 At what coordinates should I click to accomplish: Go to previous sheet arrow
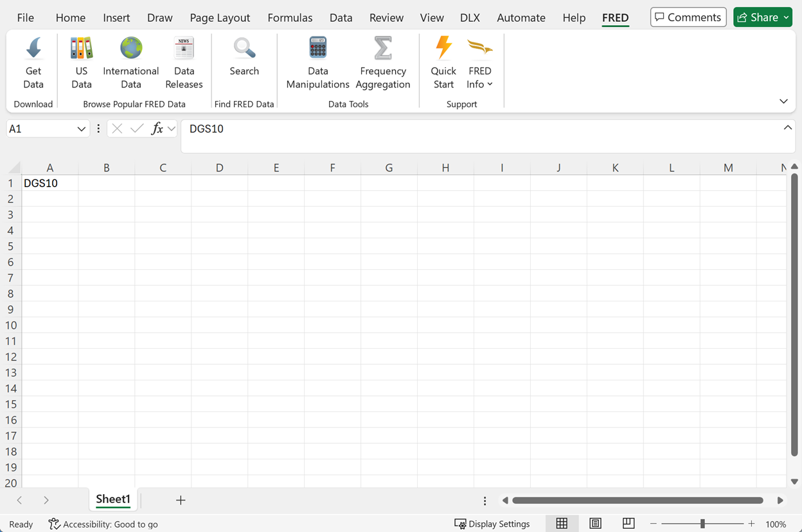point(19,500)
